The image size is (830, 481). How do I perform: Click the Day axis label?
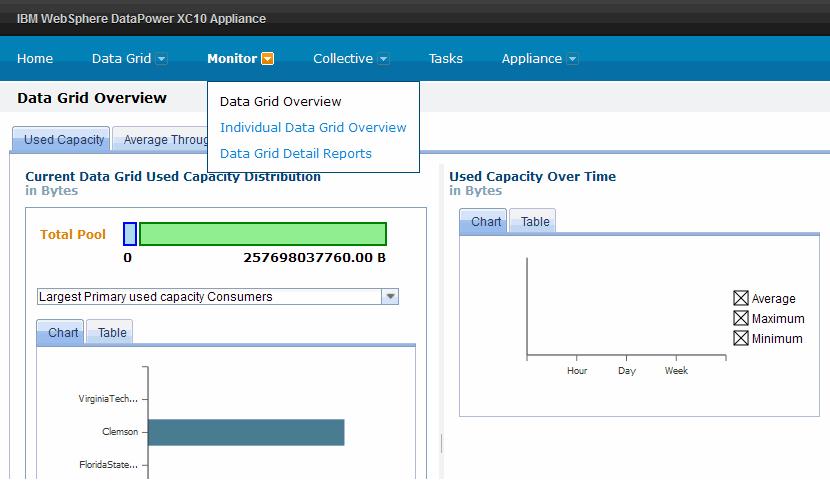pos(627,370)
